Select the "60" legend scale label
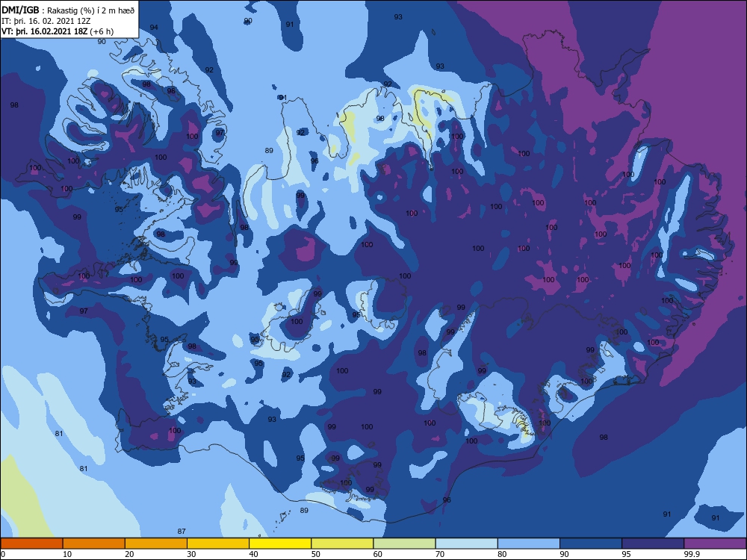Image resolution: width=747 pixels, height=560 pixels. pos(378,554)
